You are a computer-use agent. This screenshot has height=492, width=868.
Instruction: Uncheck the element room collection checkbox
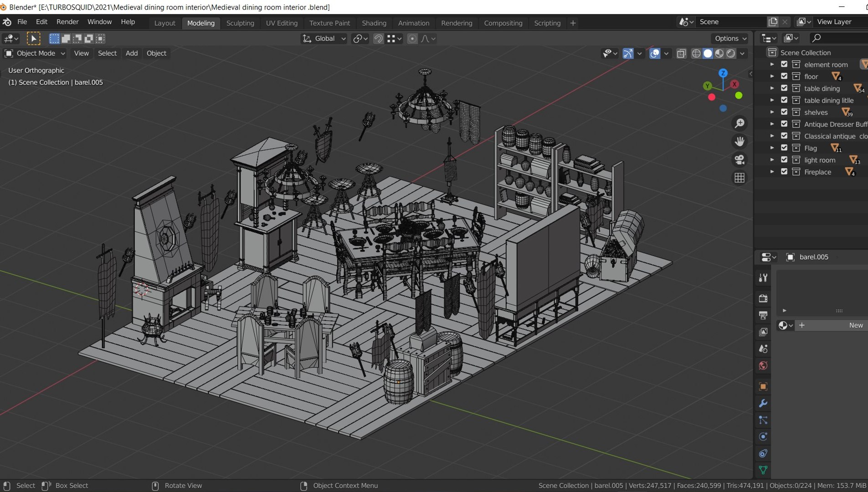tap(784, 64)
